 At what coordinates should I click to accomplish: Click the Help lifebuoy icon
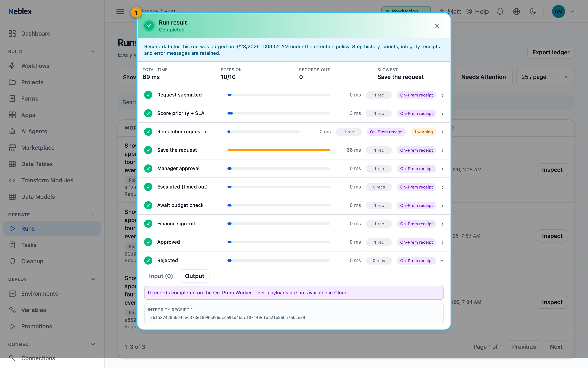click(x=469, y=11)
